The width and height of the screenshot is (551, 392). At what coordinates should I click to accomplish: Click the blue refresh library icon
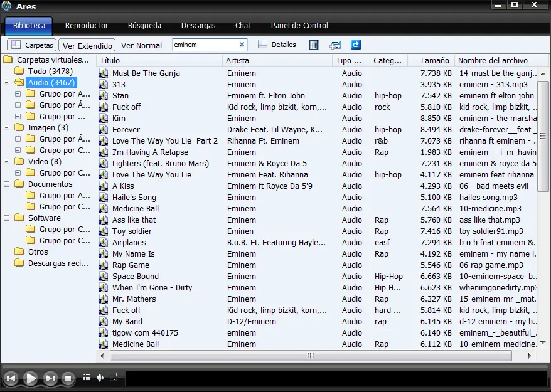point(356,45)
